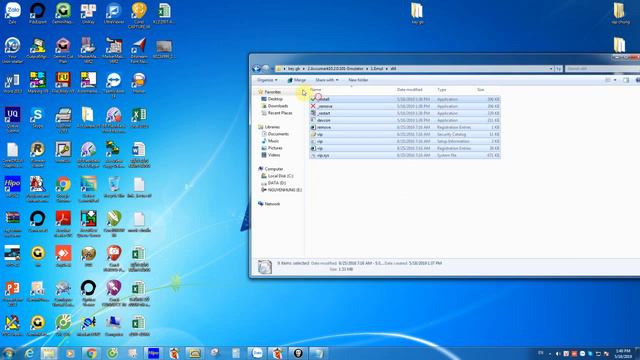Select the UltraViewer desktop shortcut
This screenshot has height=360, width=640.
point(114,13)
